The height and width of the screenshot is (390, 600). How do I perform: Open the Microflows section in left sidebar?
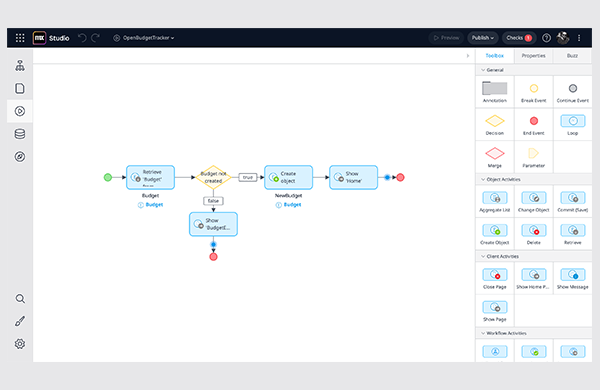(20, 111)
